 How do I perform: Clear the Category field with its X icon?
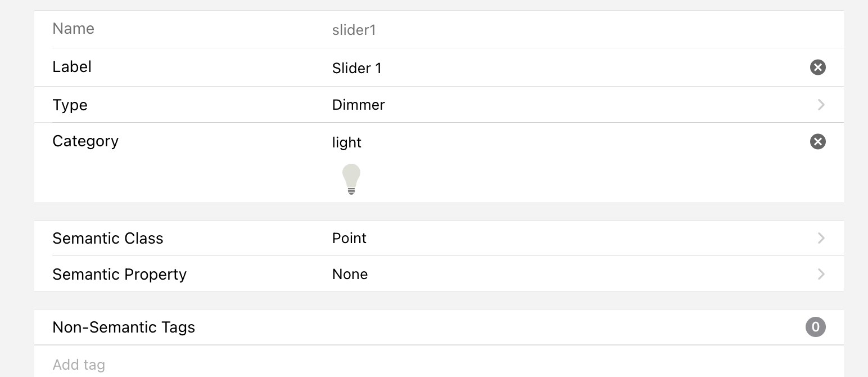[817, 142]
